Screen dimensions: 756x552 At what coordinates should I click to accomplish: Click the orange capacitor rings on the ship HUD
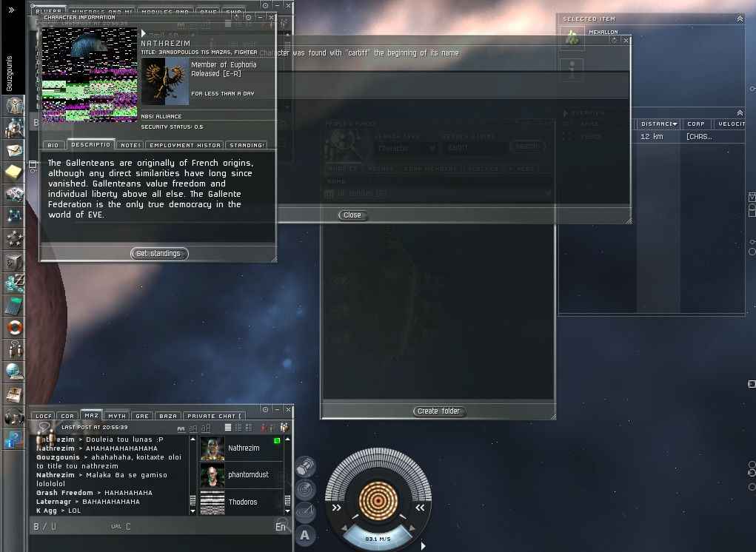378,501
